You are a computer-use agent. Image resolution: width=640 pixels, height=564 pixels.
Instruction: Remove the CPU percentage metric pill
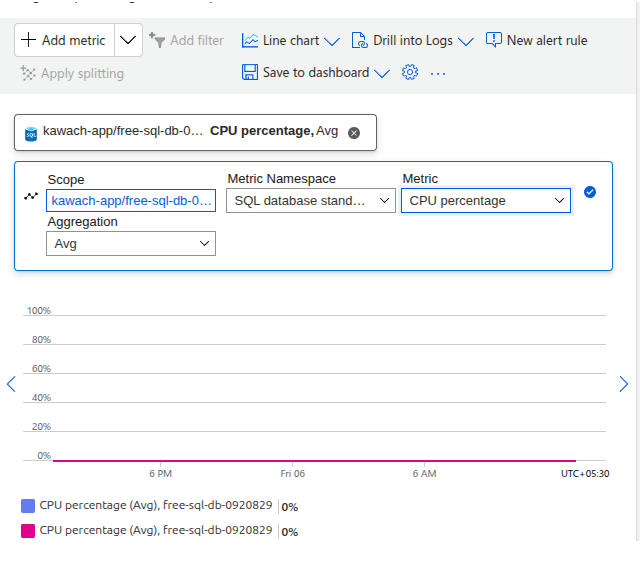click(x=354, y=133)
